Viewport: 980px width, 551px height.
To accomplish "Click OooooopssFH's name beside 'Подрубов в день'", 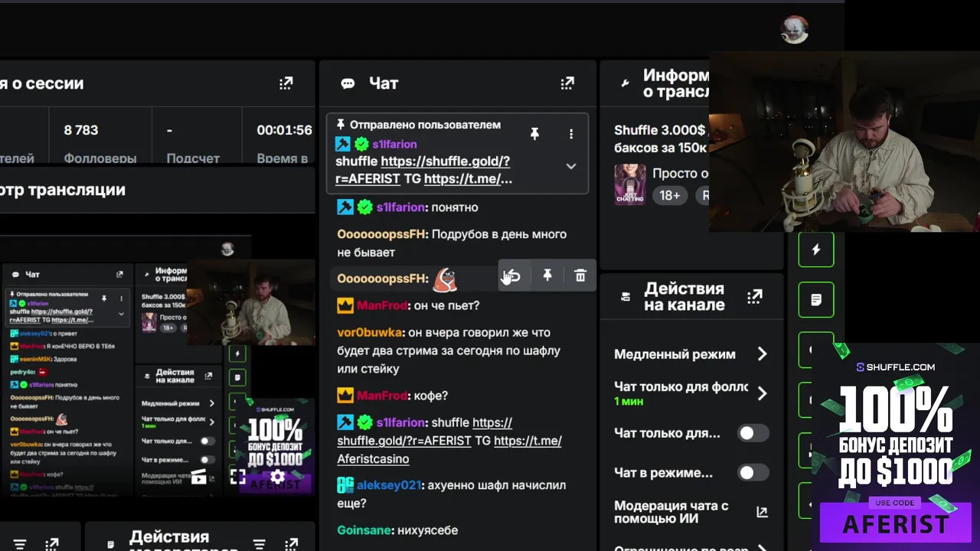I will click(x=381, y=234).
